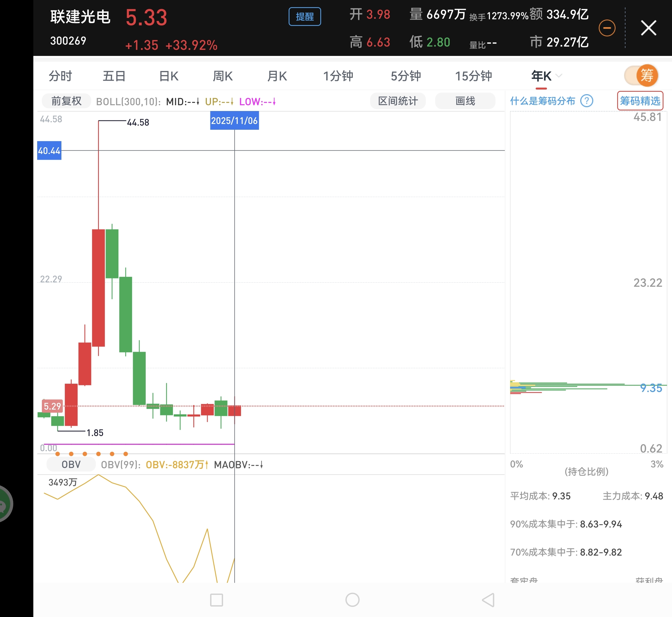The width and height of the screenshot is (672, 617).
Task: Open 区间统计 range statistics
Action: 398,101
